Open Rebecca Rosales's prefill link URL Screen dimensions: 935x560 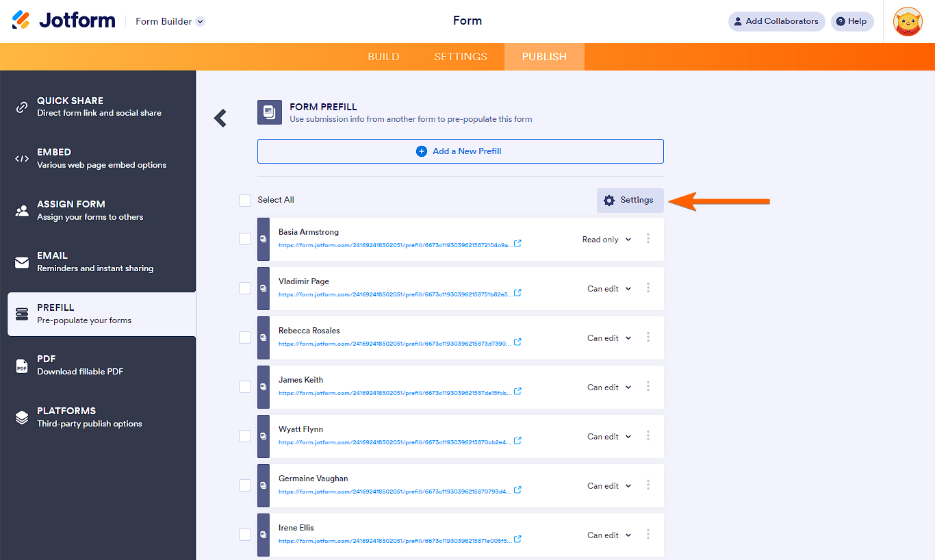click(395, 343)
